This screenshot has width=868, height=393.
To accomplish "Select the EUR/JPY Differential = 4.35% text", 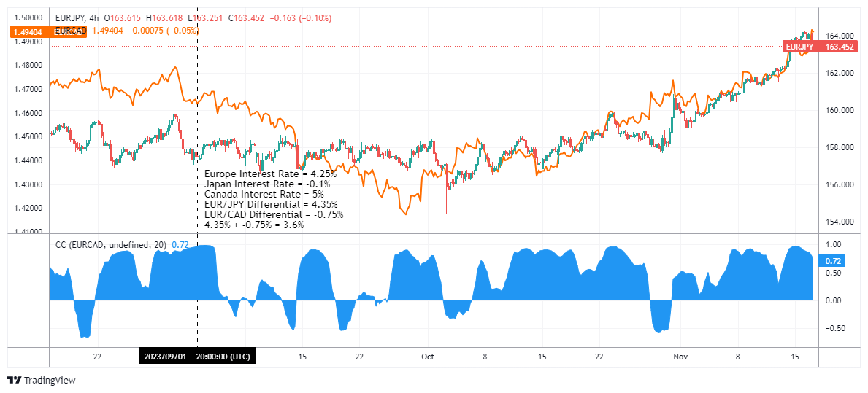I will pos(271,204).
